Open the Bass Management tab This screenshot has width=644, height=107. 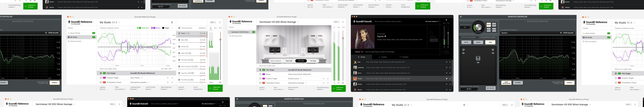click(x=469, y=37)
